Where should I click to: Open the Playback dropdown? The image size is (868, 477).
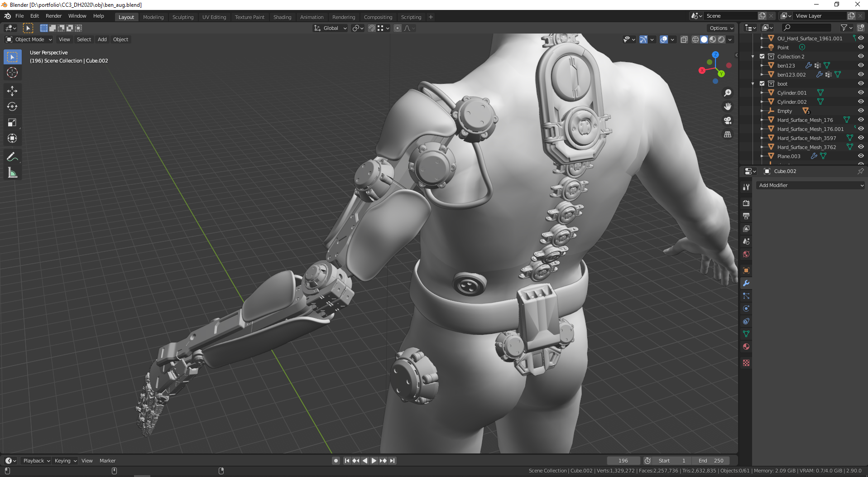36,461
